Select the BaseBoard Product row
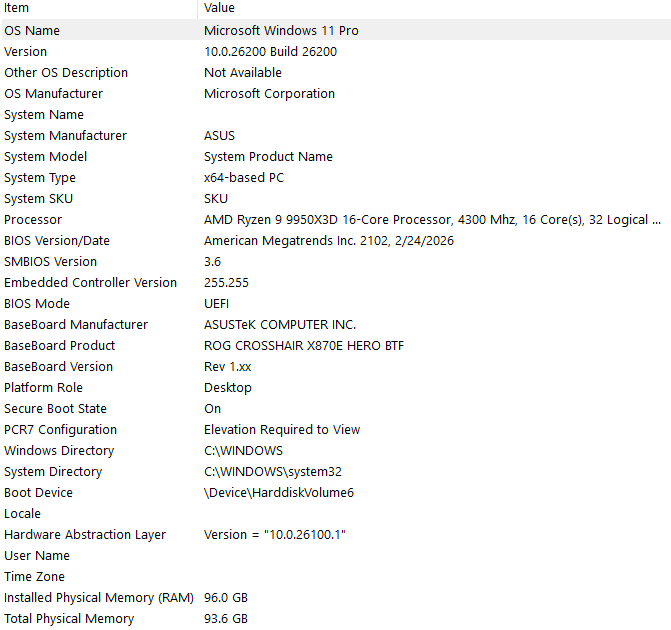 tap(336, 345)
